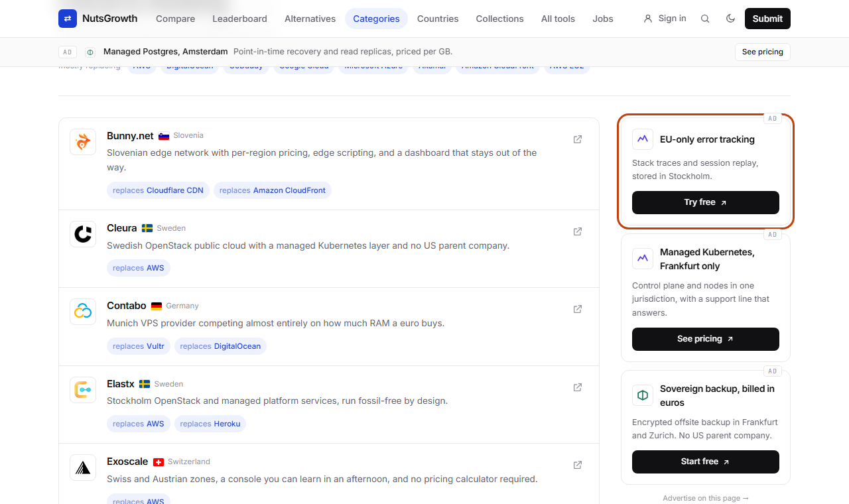Click the Switzerland flag icon
Screen dimensions: 849x504
tap(159, 462)
